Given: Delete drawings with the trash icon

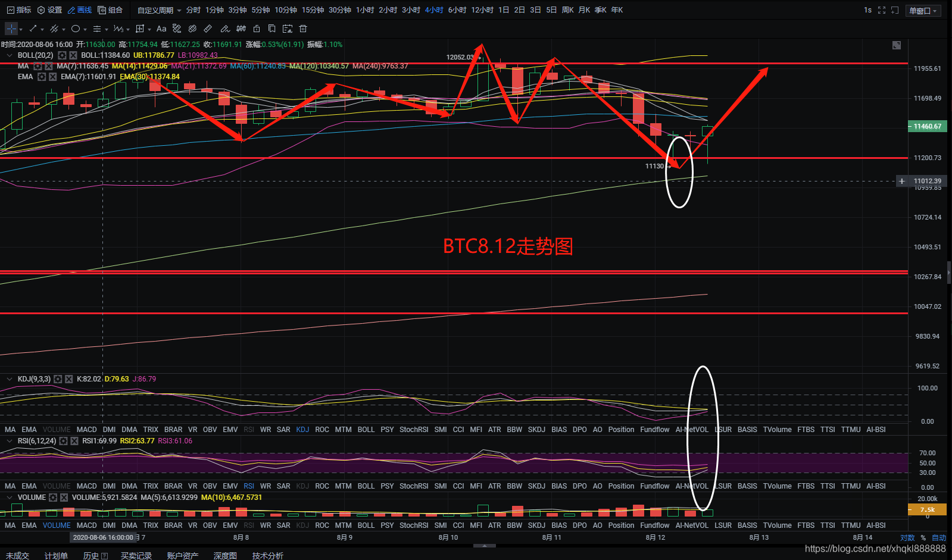Looking at the screenshot, I should pyautogui.click(x=303, y=29).
